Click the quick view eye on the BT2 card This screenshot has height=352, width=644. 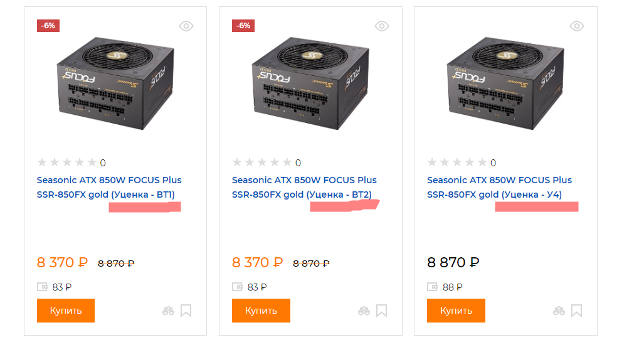382,26
